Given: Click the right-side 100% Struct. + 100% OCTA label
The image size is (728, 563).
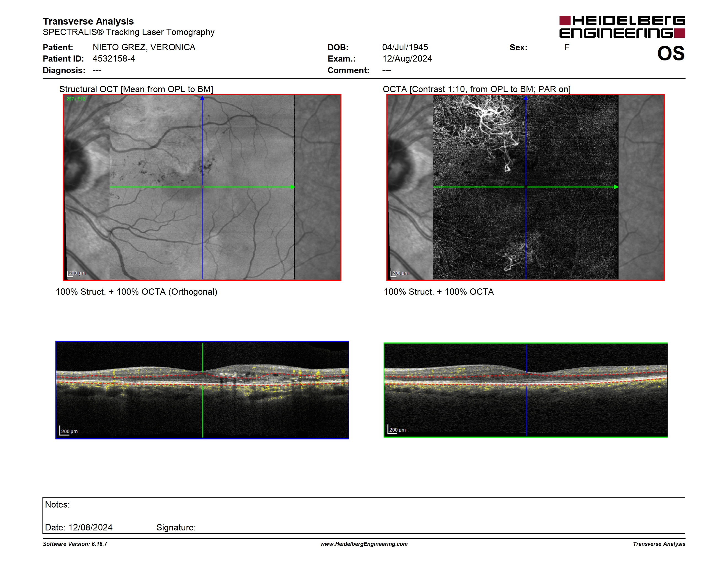Looking at the screenshot, I should coord(439,292).
